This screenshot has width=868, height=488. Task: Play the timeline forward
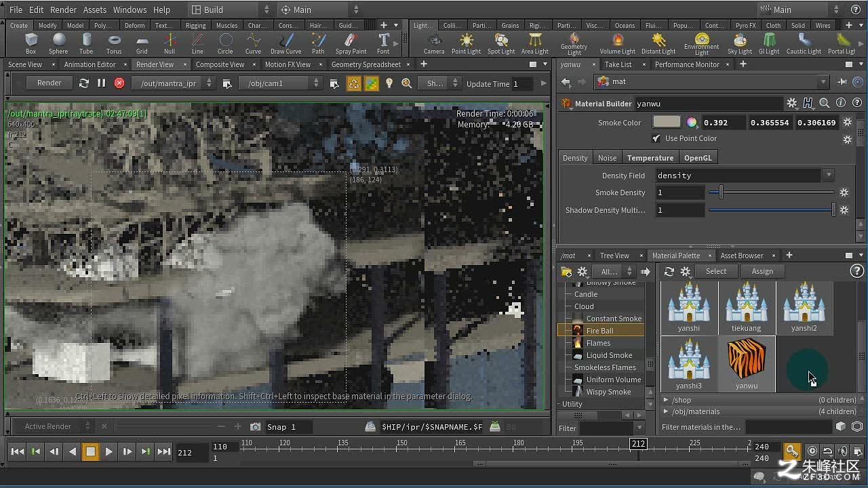[108, 451]
